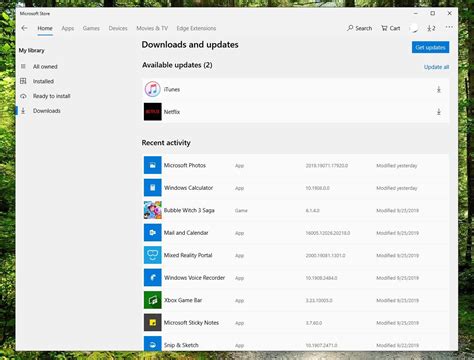Click Mixed Reality Portal name

point(188,255)
